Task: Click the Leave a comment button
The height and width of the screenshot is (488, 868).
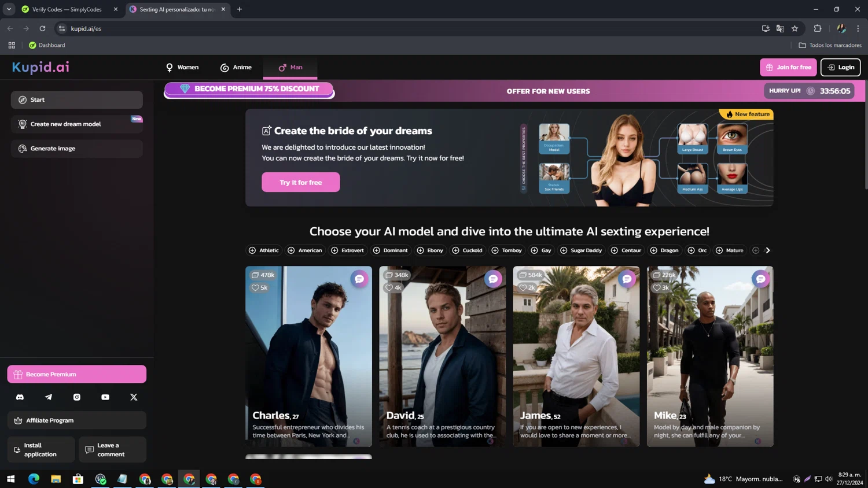Action: [112, 449]
